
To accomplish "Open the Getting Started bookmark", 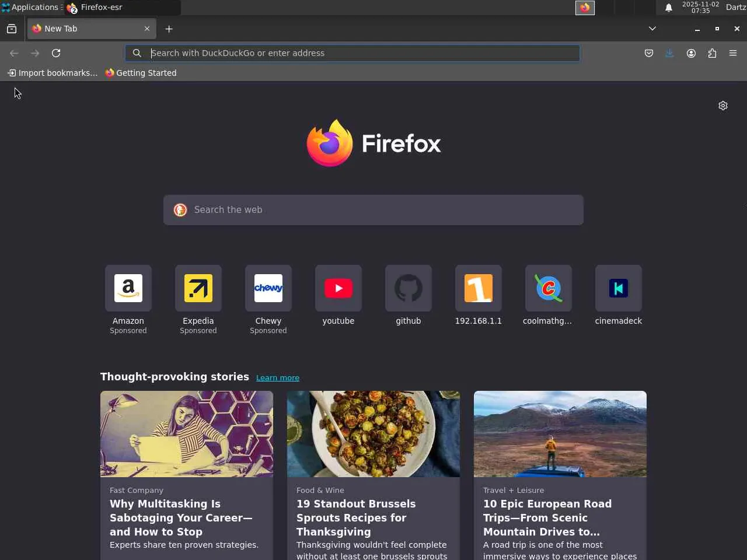I will 141,73.
